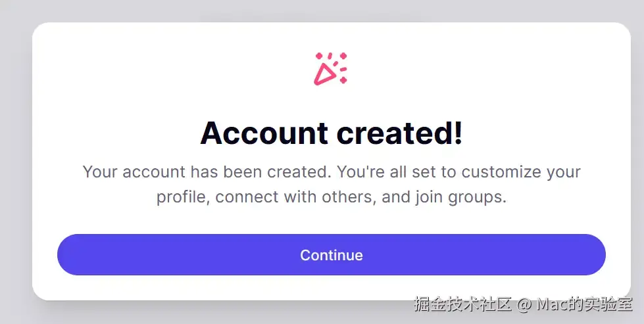Viewport: 644px width, 324px height.
Task: Click the pink party popper icon
Action: 331,69
